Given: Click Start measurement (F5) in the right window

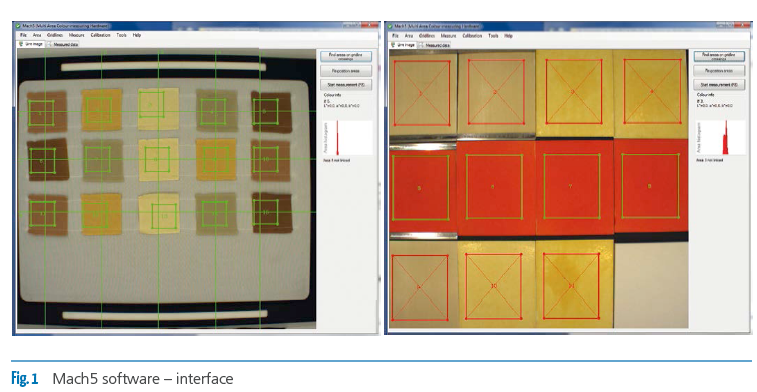Looking at the screenshot, I should [719, 84].
